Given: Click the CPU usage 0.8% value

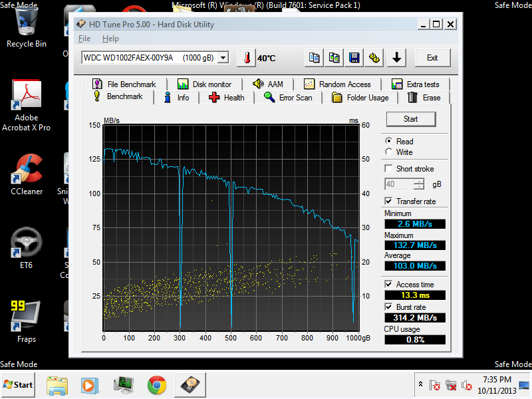Looking at the screenshot, I should (415, 340).
